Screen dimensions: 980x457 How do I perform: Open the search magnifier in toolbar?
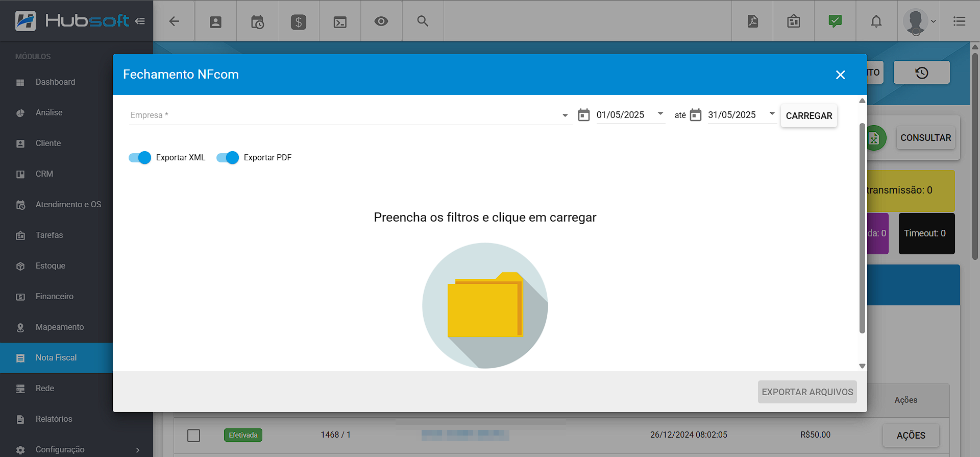pos(423,21)
